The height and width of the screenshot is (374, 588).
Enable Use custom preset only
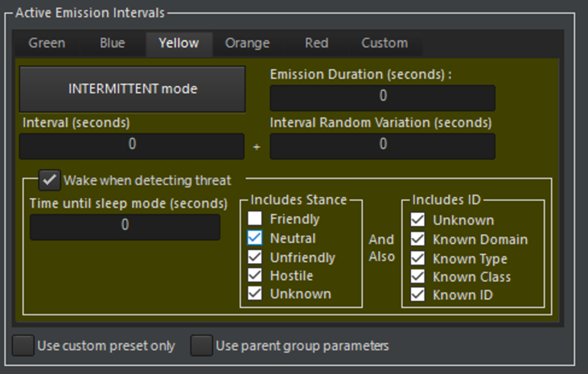pyautogui.click(x=23, y=346)
